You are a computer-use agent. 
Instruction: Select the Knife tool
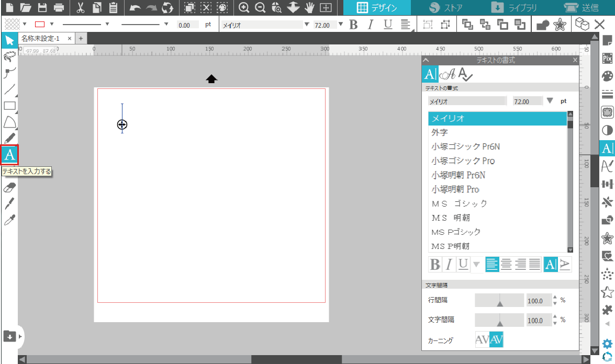[9, 203]
